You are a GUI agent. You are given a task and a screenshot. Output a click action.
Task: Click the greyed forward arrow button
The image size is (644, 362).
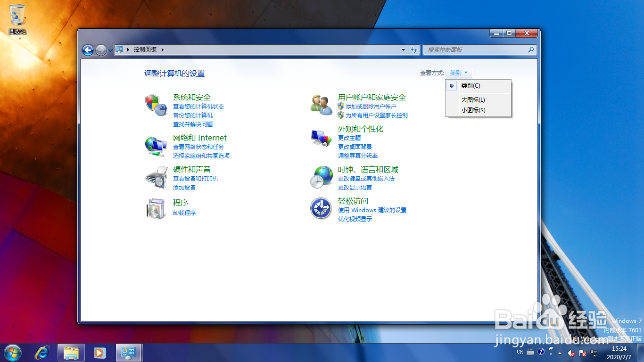101,49
